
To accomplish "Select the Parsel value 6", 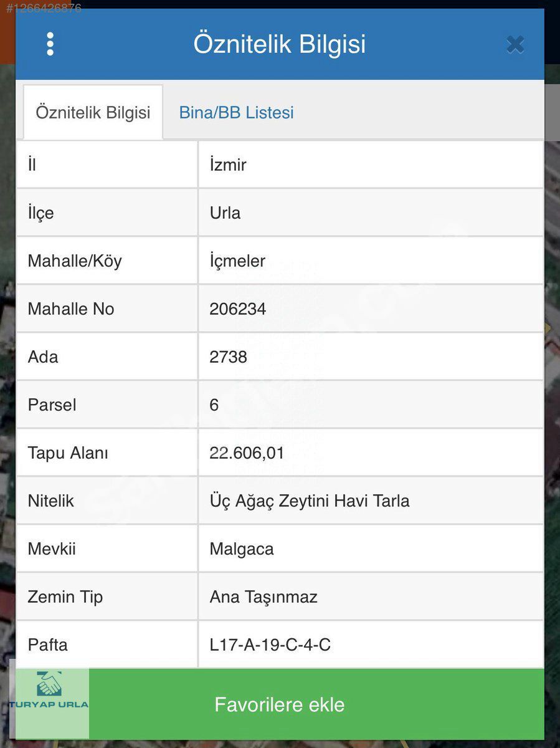I will [214, 405].
